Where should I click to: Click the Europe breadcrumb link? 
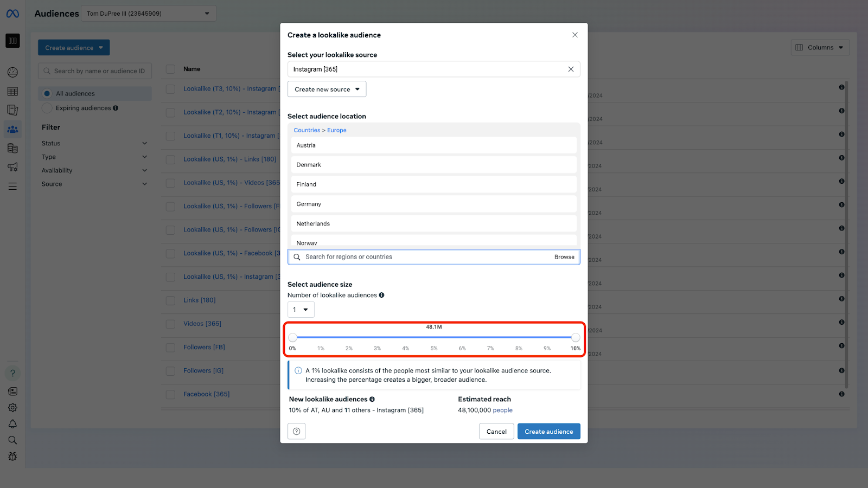[336, 130]
